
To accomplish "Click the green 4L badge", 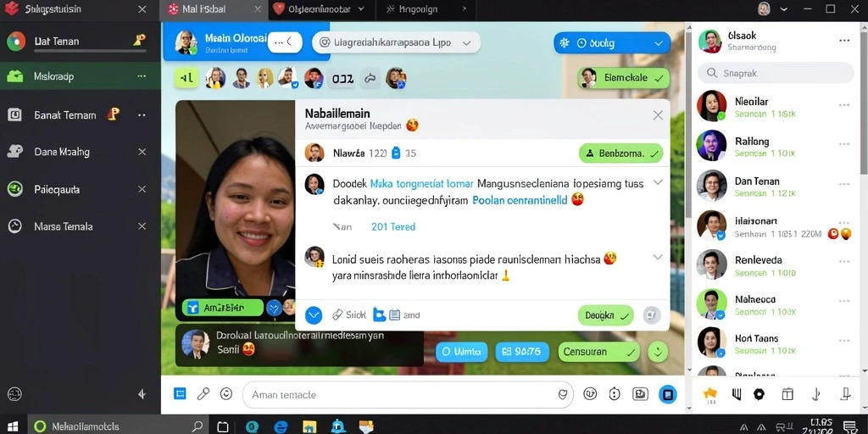I will click(186, 78).
